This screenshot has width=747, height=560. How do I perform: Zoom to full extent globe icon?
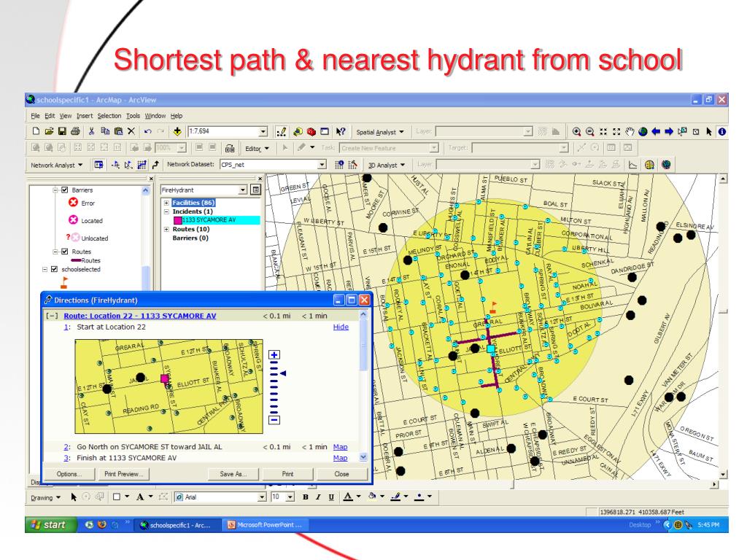pyautogui.click(x=643, y=131)
